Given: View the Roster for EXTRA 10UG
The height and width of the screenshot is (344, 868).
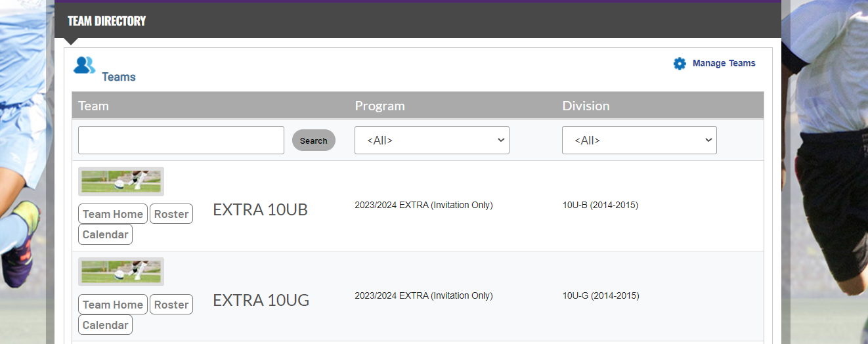Looking at the screenshot, I should coord(171,305).
